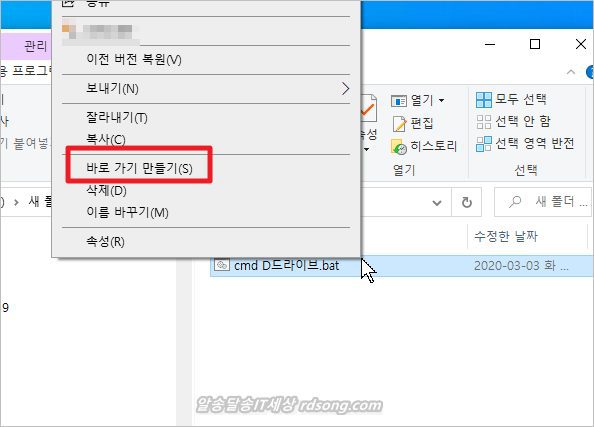
Task: Click the 편집 pencil icon
Action: [399, 124]
